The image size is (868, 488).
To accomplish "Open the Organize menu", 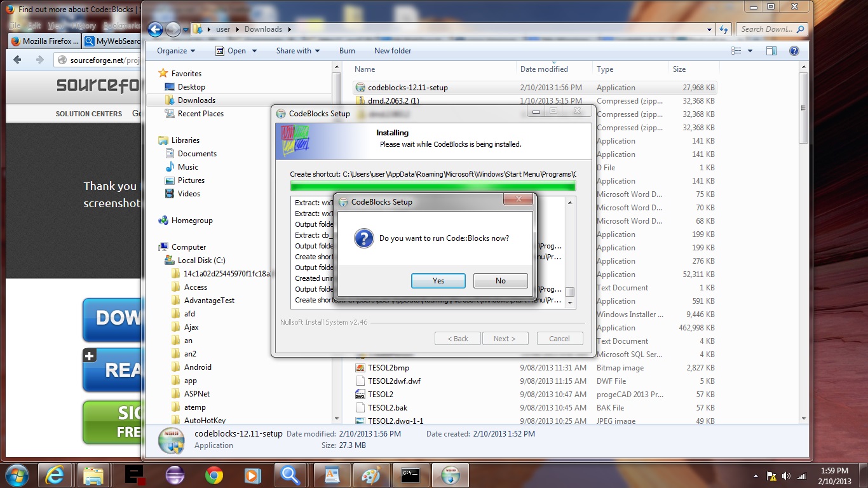I will [x=176, y=51].
